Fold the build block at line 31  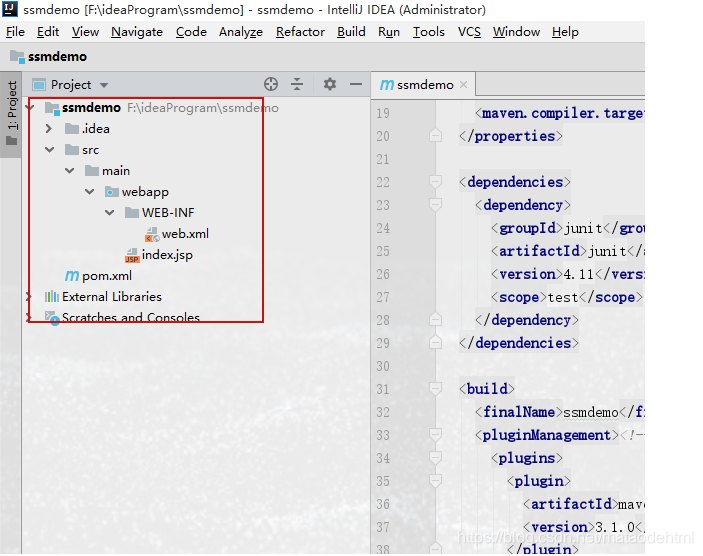coord(435,388)
